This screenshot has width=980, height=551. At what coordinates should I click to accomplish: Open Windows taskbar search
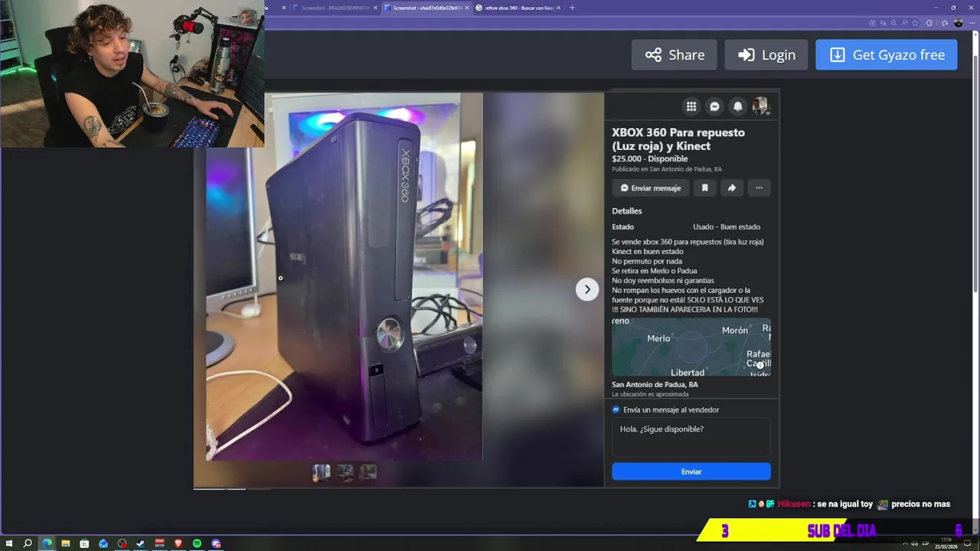click(28, 543)
